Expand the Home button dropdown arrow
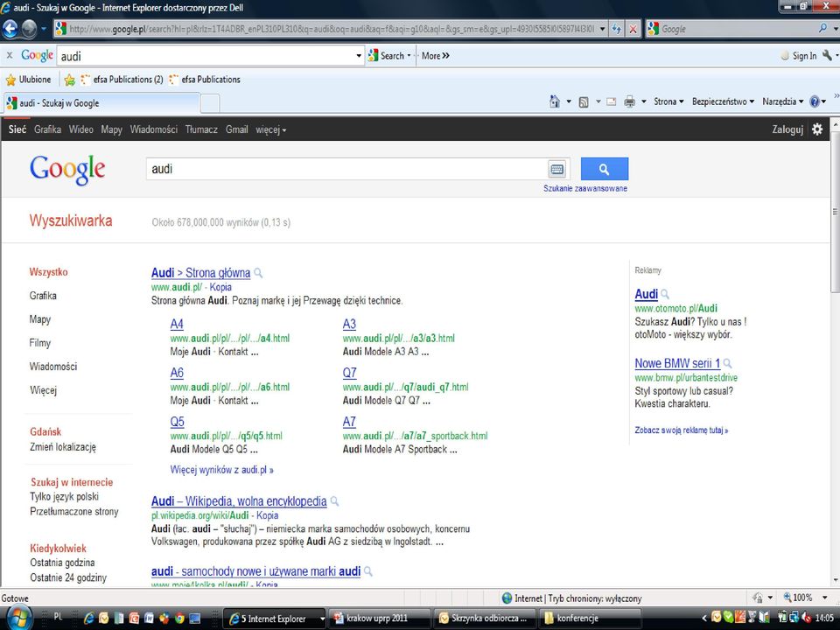 569,101
